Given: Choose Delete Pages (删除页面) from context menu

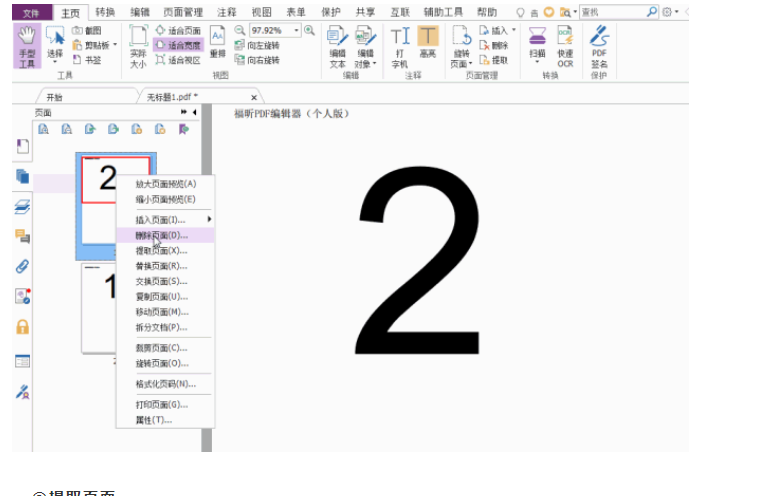Looking at the screenshot, I should (161, 235).
